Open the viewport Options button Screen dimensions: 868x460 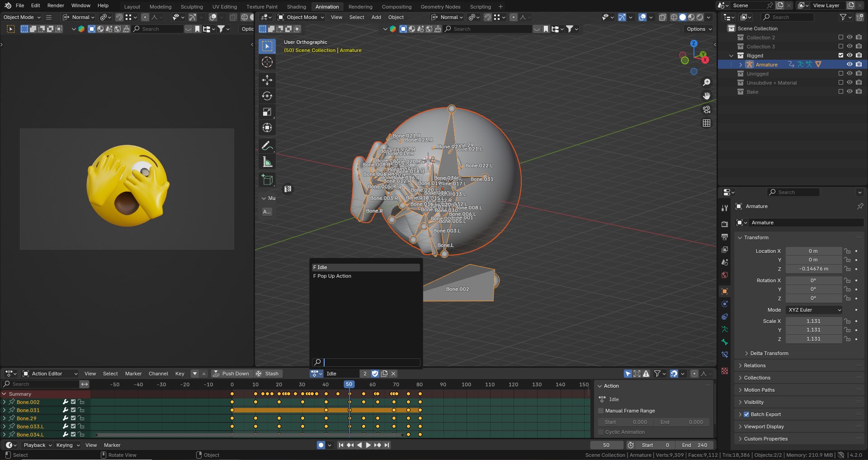tap(699, 29)
